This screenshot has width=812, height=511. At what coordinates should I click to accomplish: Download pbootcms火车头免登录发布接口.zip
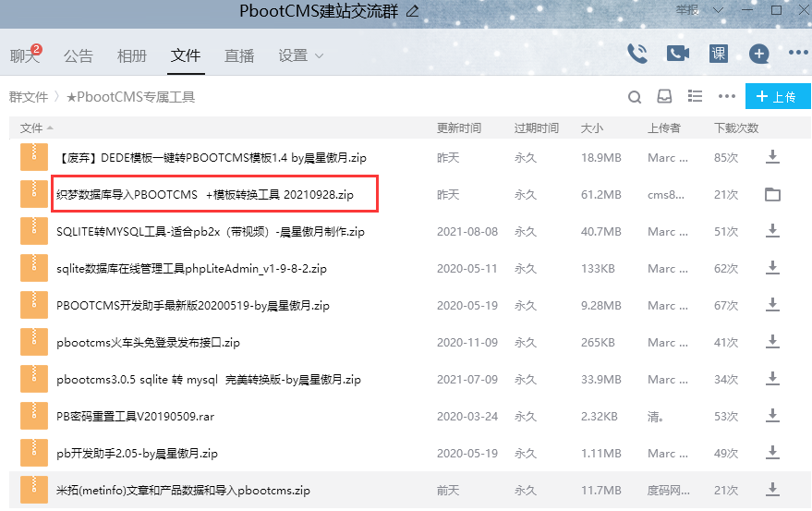[772, 342]
